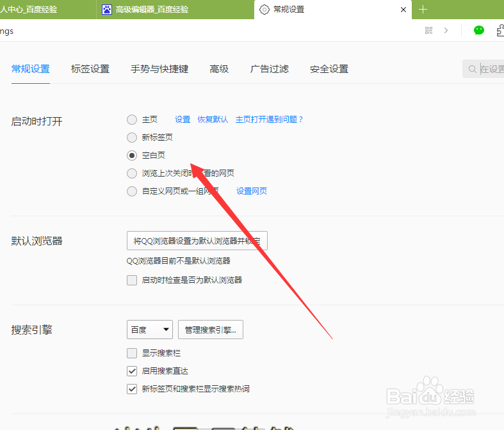Image resolution: width=504 pixels, height=430 pixels.
Task: Switch to 高级编辑器_百度经验 tab
Action: (175, 10)
